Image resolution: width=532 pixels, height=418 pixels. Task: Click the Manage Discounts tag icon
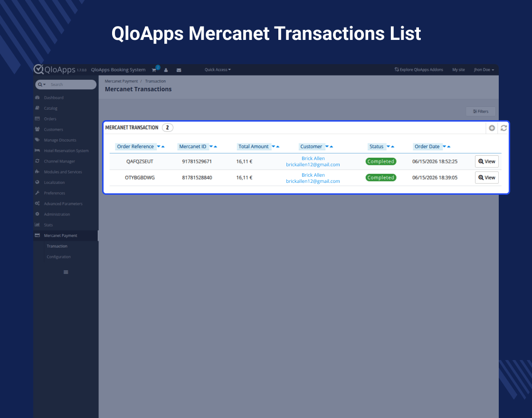click(38, 140)
